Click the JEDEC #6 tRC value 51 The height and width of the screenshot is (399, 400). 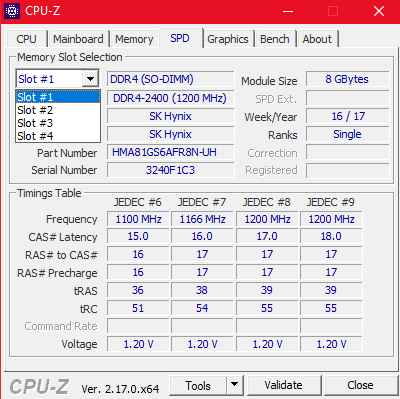(x=138, y=308)
